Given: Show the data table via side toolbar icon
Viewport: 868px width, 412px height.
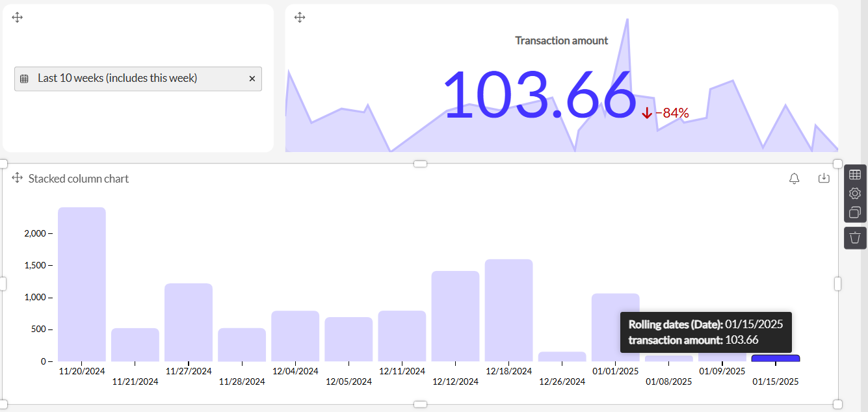Looking at the screenshot, I should [x=855, y=175].
